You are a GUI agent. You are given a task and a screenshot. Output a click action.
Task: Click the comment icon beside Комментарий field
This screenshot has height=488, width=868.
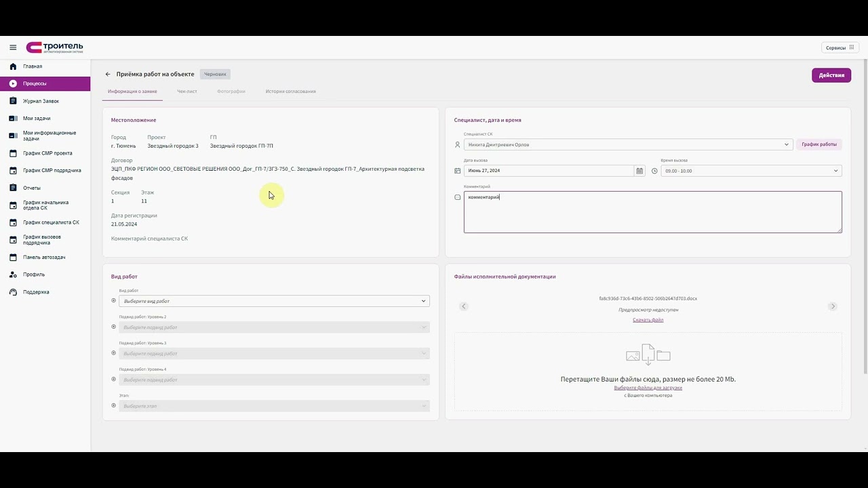click(x=457, y=197)
